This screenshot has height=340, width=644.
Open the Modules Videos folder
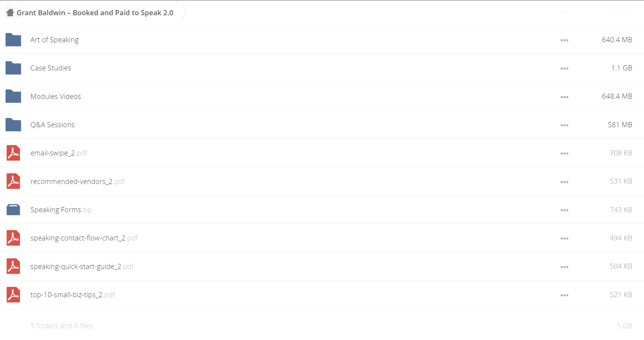point(56,96)
